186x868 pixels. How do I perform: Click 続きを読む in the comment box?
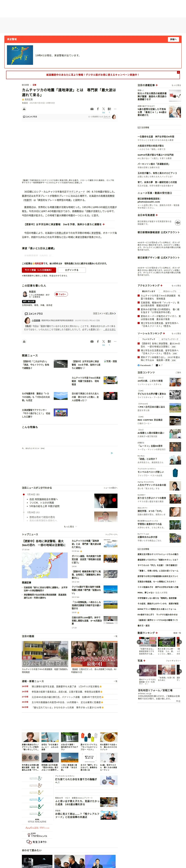110,330
